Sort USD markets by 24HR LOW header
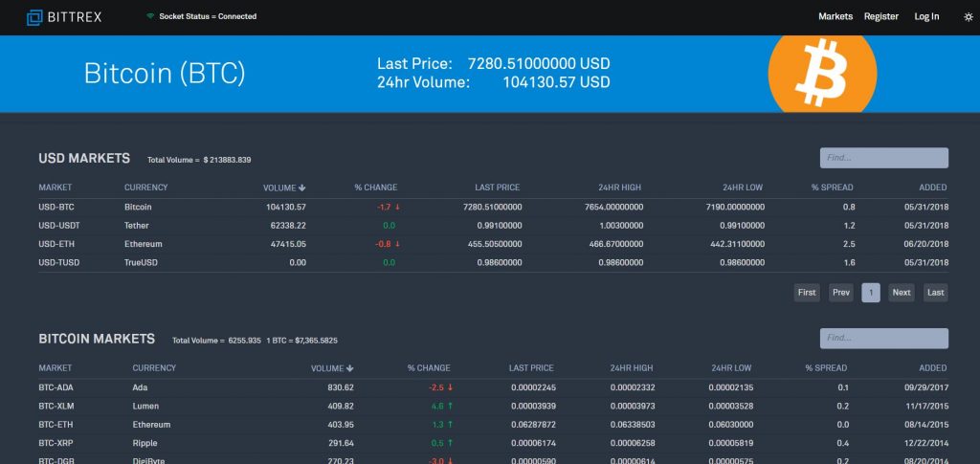 [x=743, y=188]
